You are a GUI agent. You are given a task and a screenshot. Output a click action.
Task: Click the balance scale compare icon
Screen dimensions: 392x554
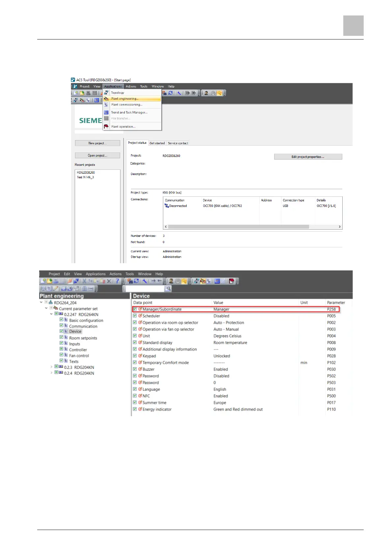pyautogui.click(x=84, y=289)
